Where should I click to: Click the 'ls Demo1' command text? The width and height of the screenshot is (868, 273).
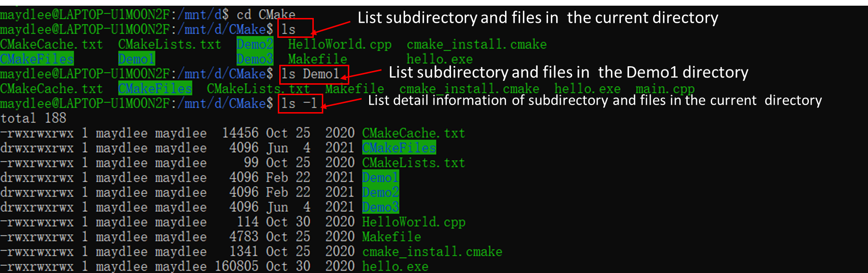click(310, 74)
